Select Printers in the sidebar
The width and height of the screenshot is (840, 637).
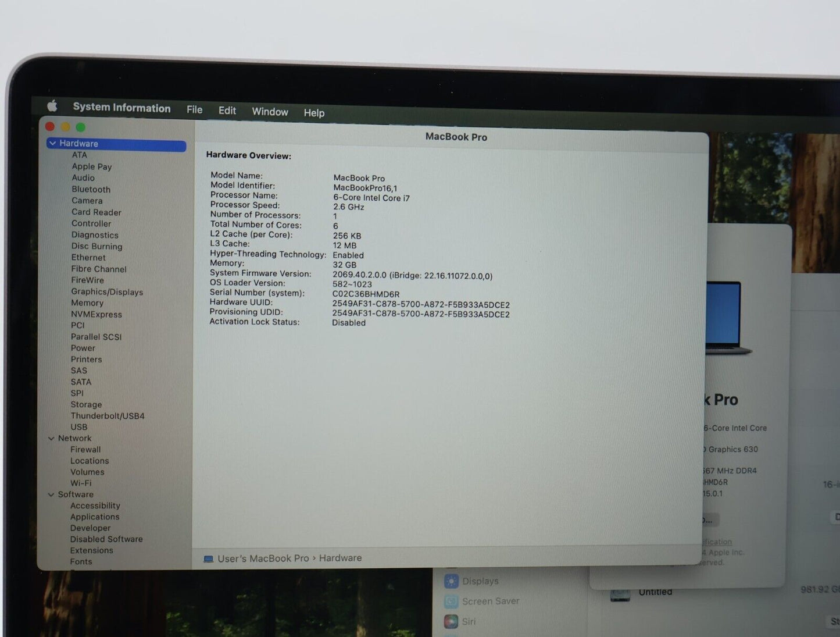[x=86, y=360]
